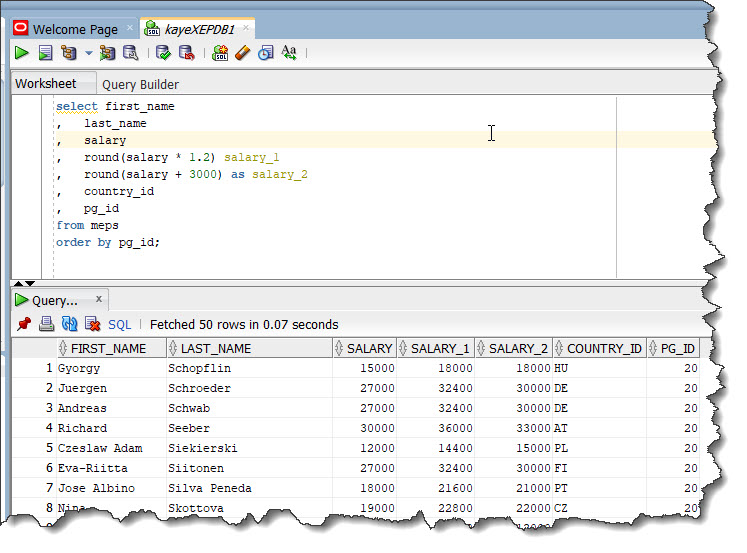747x553 pixels.
Task: Select the Czeslaw Adam cell
Action: coord(111,448)
